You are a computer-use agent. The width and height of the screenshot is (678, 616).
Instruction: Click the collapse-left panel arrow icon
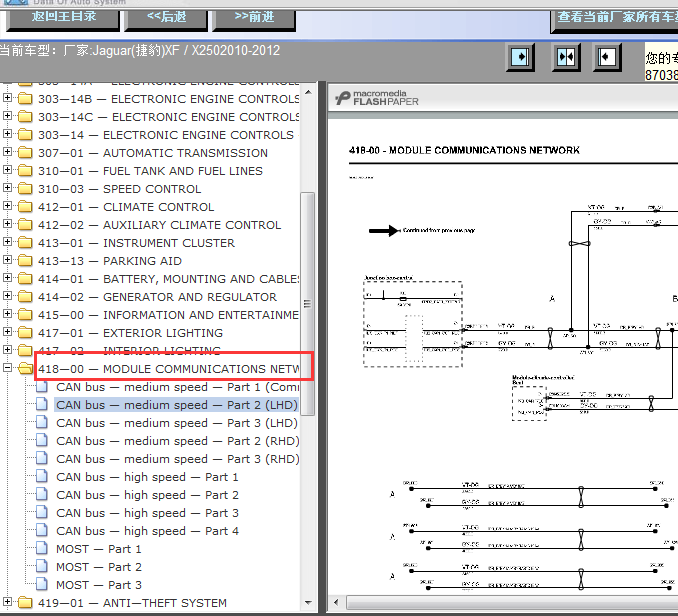[x=607, y=57]
